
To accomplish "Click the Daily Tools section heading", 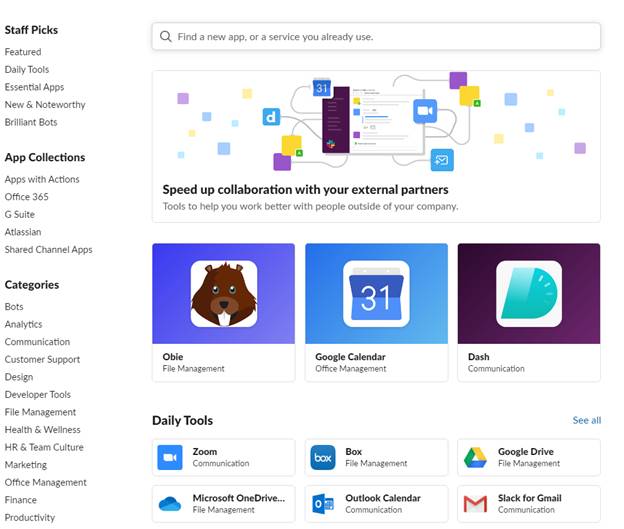I will (x=183, y=420).
